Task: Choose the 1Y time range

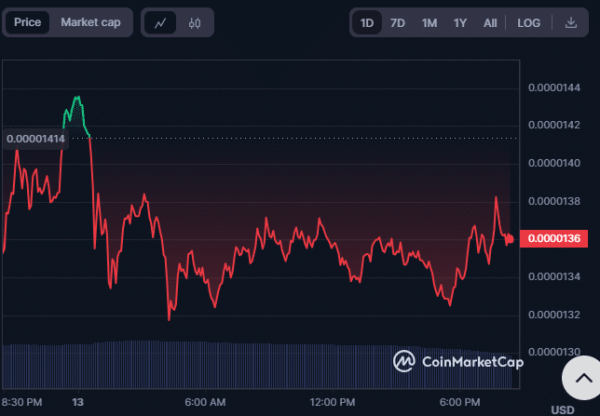Action: pos(460,23)
